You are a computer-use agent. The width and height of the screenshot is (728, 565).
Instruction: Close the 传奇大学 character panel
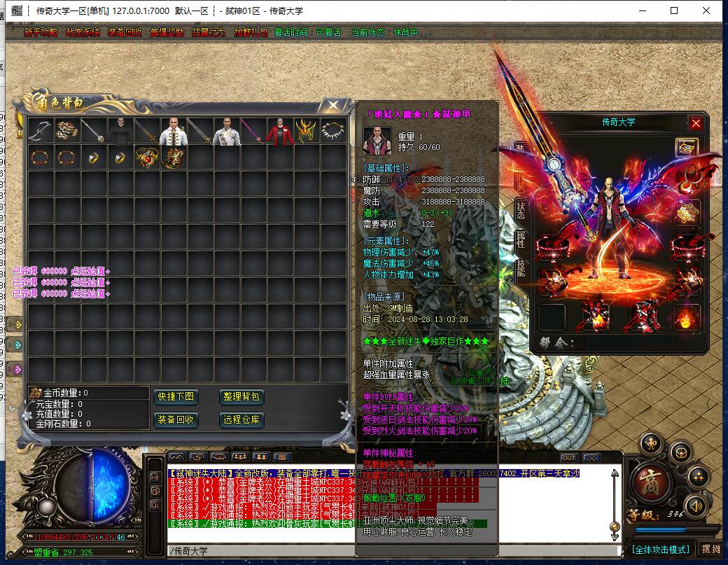pyautogui.click(x=696, y=123)
